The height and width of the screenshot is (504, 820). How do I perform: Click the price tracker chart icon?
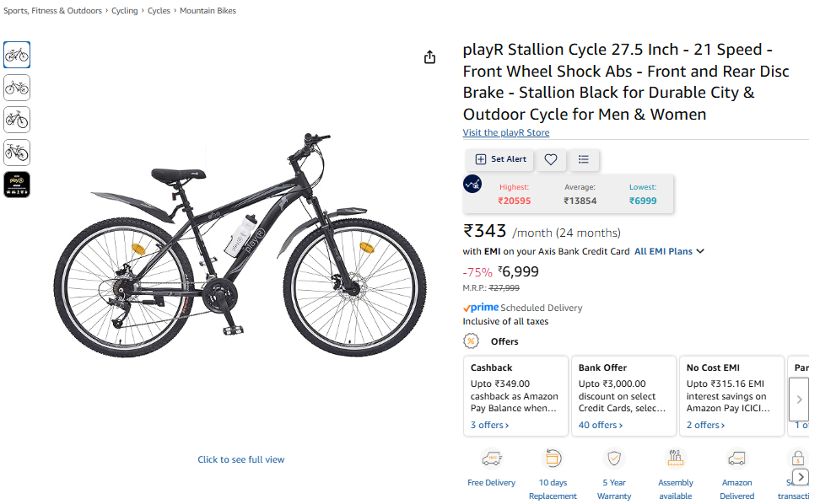pyautogui.click(x=472, y=184)
